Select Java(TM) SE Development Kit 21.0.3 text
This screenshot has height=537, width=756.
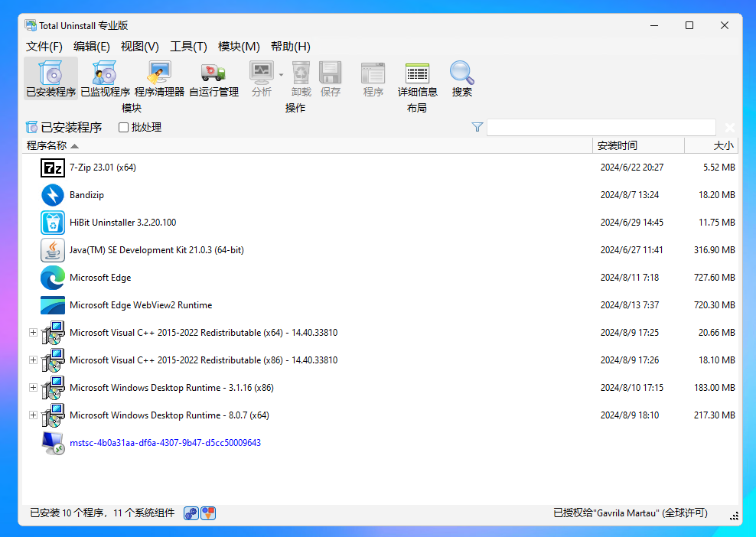coord(157,249)
